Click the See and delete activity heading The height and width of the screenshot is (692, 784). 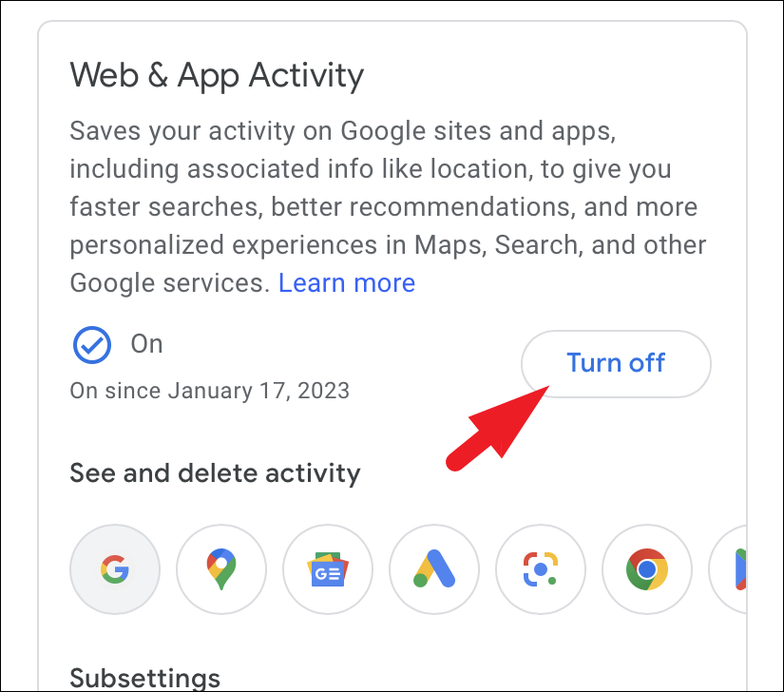click(x=215, y=473)
